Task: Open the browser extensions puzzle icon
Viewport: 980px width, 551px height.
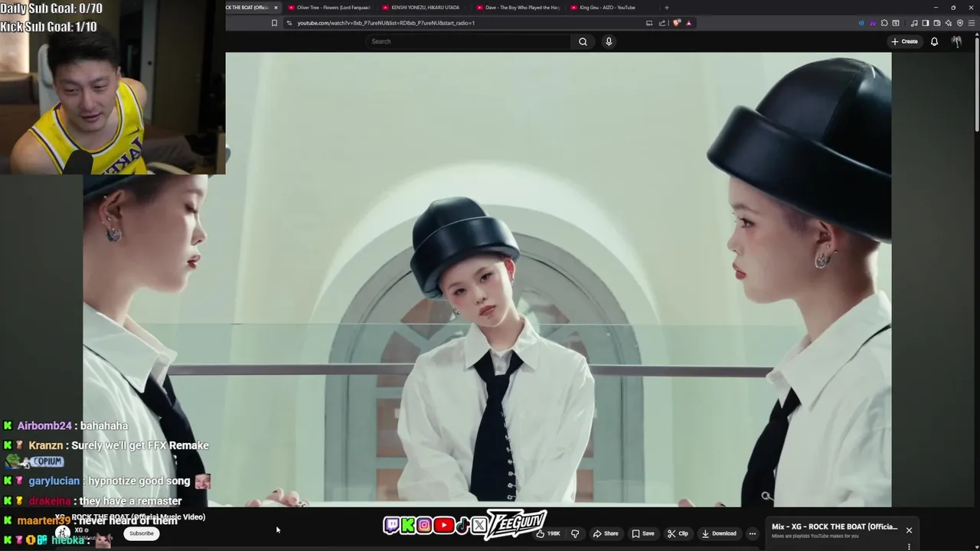Action: coord(884,23)
